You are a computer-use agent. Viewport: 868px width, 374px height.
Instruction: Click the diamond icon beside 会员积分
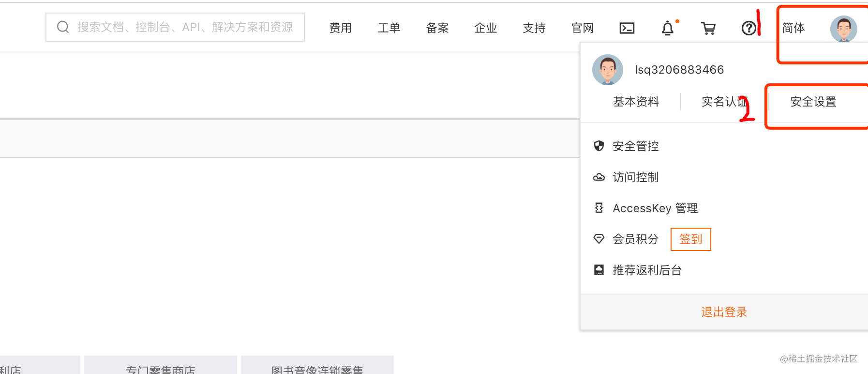(x=599, y=239)
